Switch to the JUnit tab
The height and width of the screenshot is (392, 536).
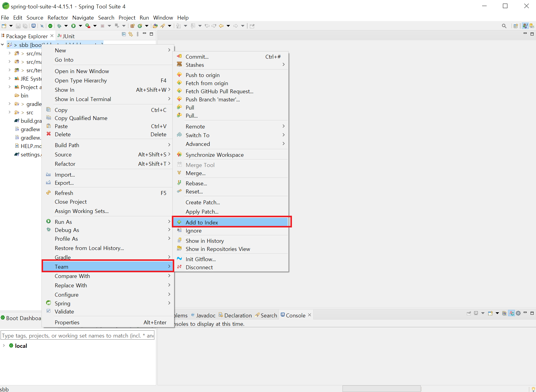pos(66,36)
